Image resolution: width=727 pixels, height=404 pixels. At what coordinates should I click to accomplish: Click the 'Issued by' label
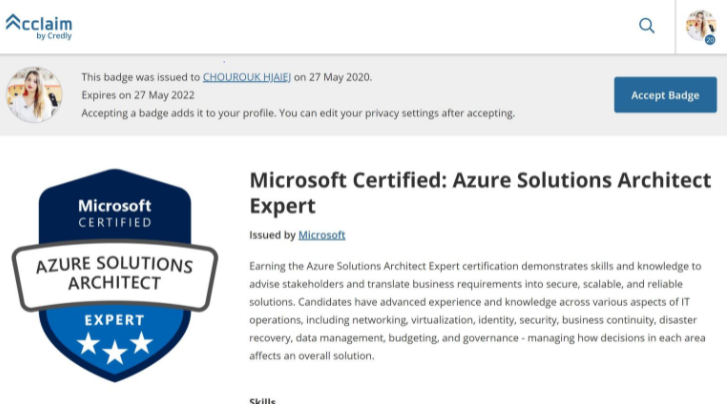click(272, 235)
